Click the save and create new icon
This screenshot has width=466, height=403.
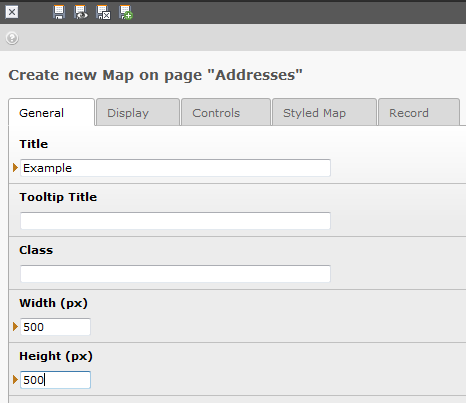click(x=126, y=12)
